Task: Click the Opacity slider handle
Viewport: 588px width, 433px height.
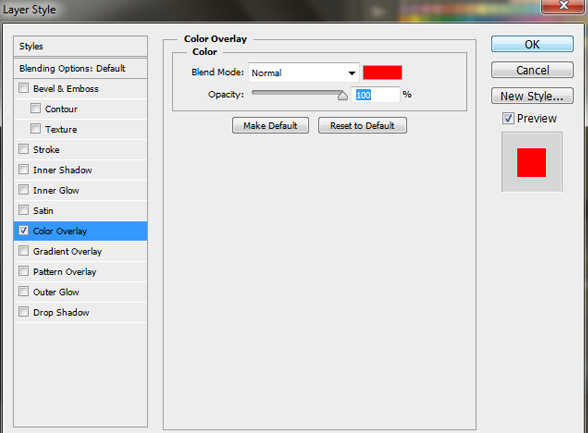Action: click(342, 95)
